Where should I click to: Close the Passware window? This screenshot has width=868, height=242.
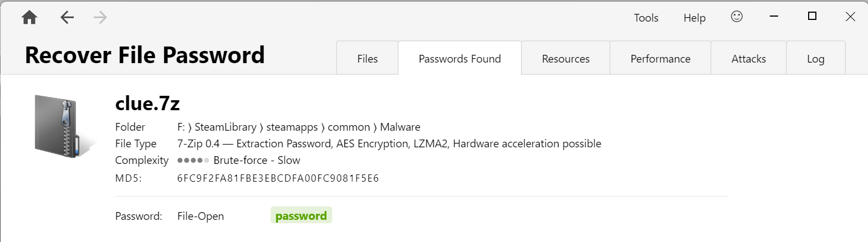tap(850, 17)
